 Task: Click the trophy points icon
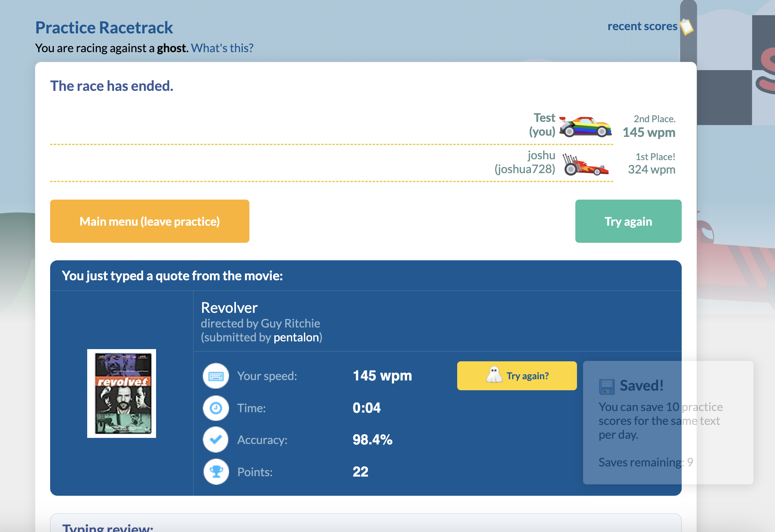click(x=216, y=472)
